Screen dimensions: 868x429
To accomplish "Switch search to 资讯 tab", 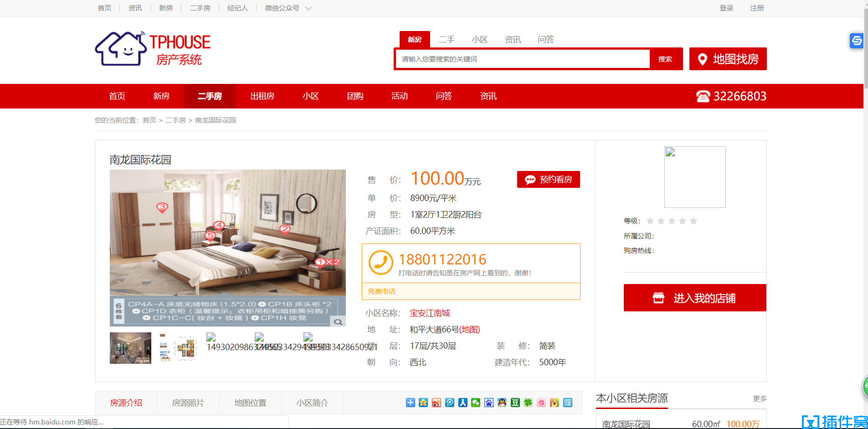I will click(513, 40).
